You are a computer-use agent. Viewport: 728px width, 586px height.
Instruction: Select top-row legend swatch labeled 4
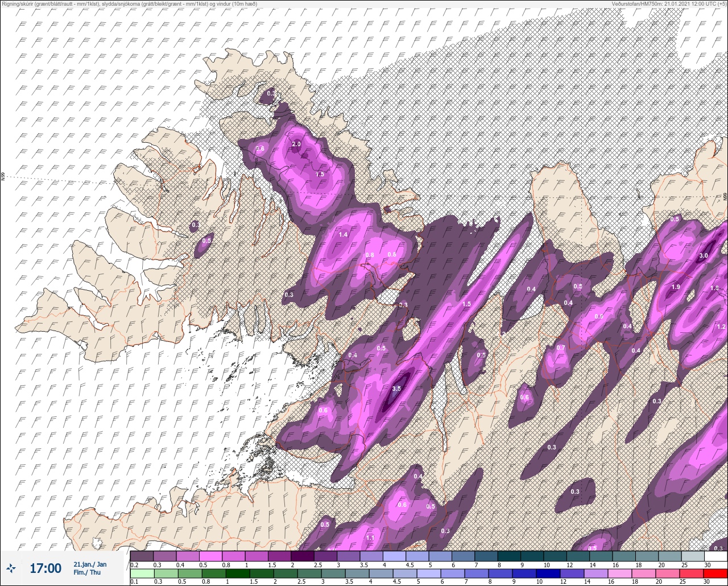tap(394, 556)
